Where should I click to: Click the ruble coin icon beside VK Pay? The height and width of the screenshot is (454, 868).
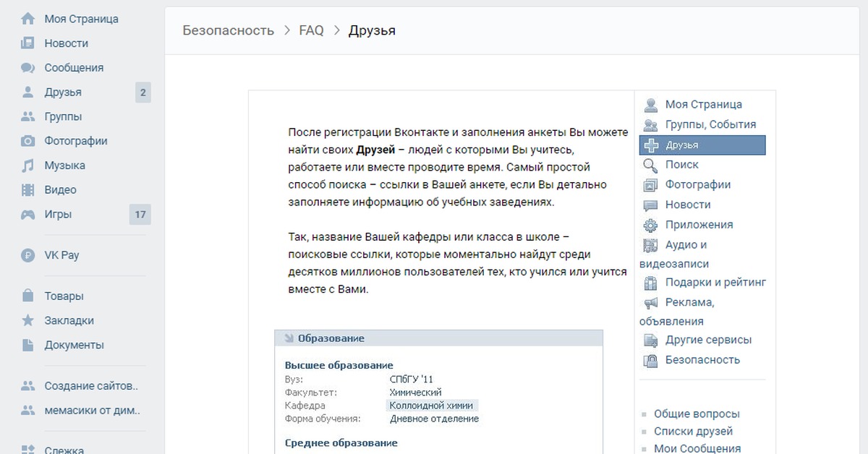pos(27,255)
